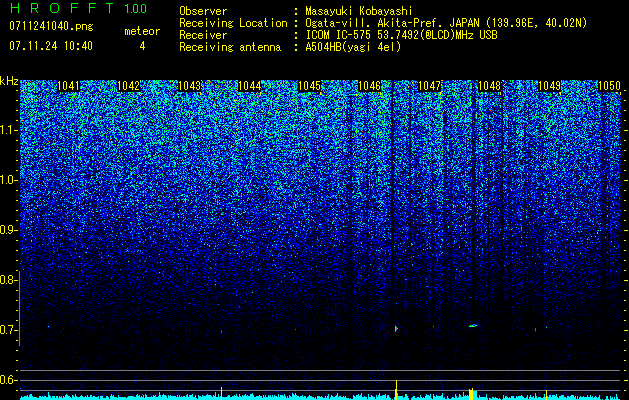
Task: Select the Ogata-vill. Akita-Pref. JAPAN location text
Action: coord(446,23)
